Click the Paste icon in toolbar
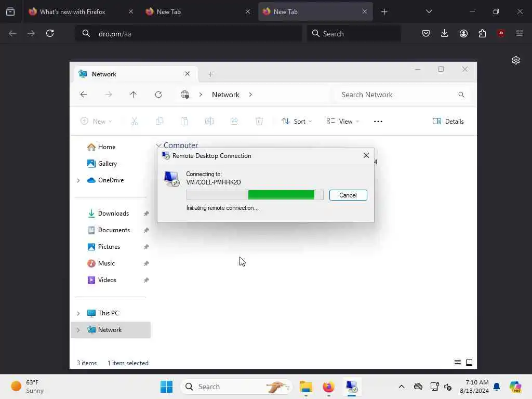Screen dimensions: 532x399 (x=184, y=121)
